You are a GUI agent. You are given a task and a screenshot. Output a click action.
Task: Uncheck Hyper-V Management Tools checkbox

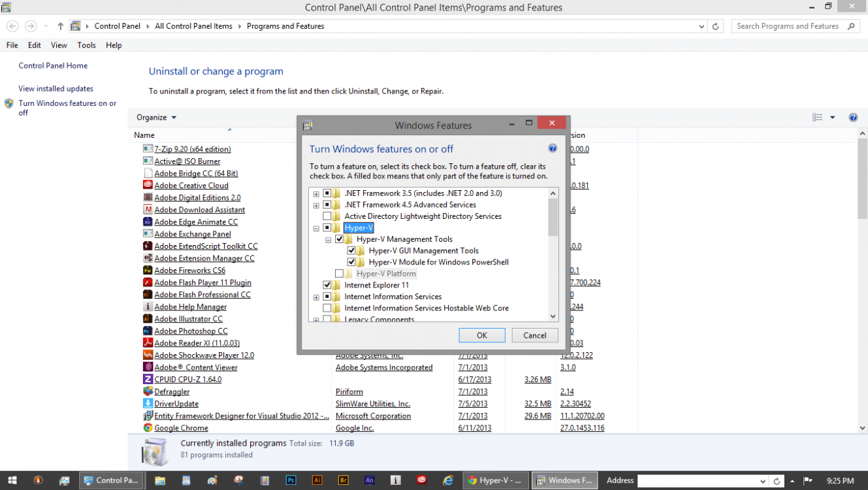tap(339, 239)
